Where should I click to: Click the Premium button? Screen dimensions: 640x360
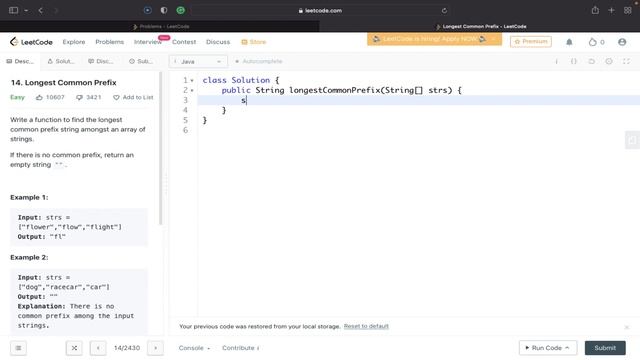pos(531,41)
